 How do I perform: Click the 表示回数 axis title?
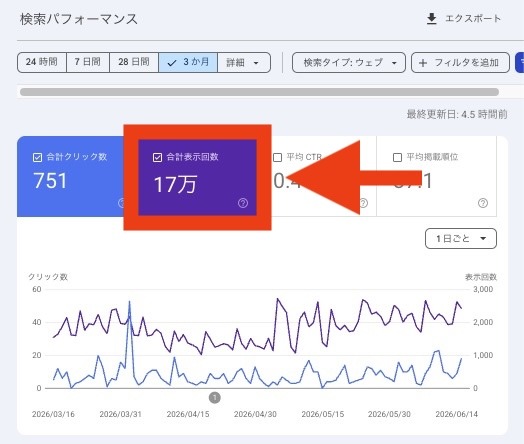(x=481, y=277)
